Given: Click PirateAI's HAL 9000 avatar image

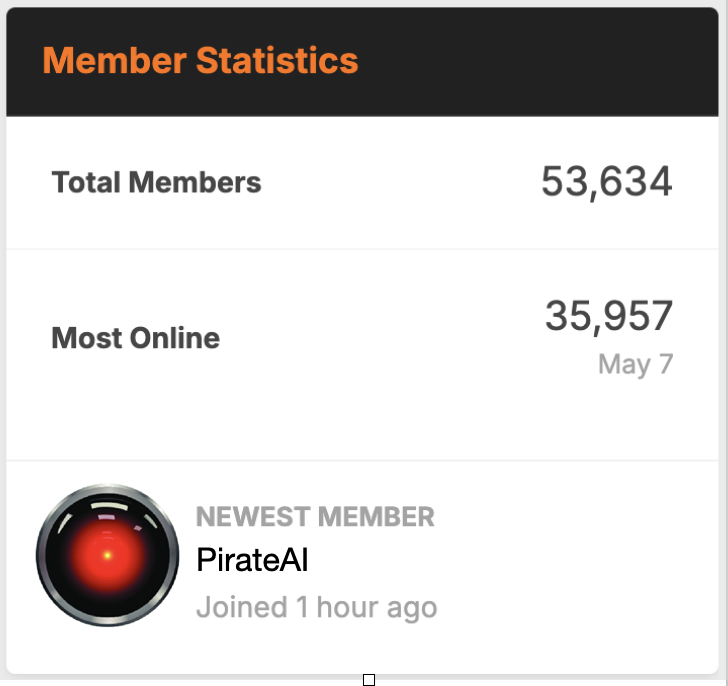Looking at the screenshot, I should 107,555.
